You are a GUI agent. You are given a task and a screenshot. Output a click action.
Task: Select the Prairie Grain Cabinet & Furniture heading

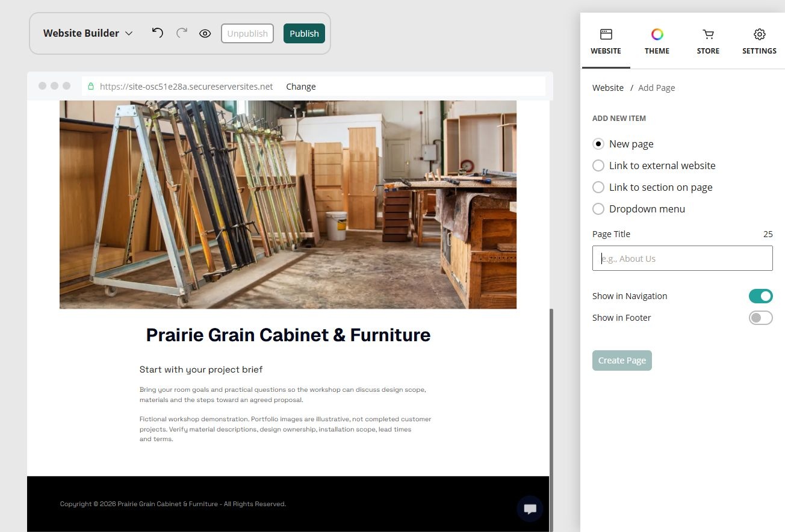click(x=288, y=335)
